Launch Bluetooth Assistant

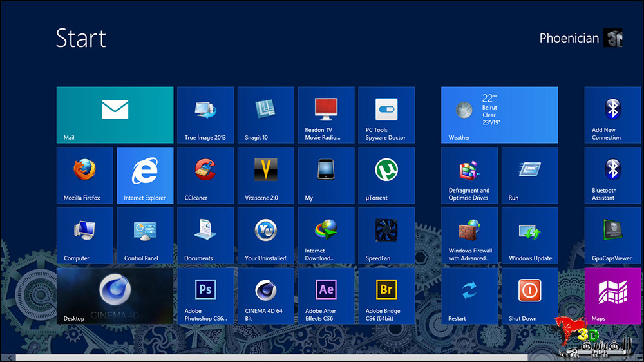tap(613, 175)
